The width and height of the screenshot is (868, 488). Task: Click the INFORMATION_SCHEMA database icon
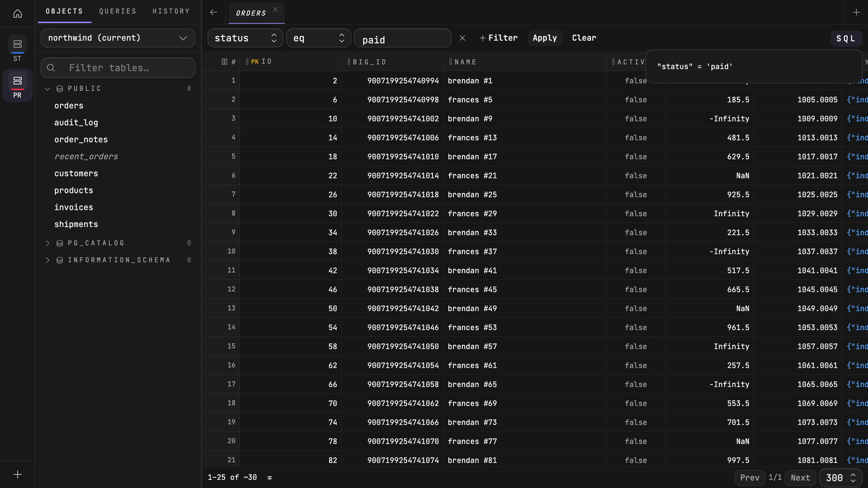pos(60,260)
